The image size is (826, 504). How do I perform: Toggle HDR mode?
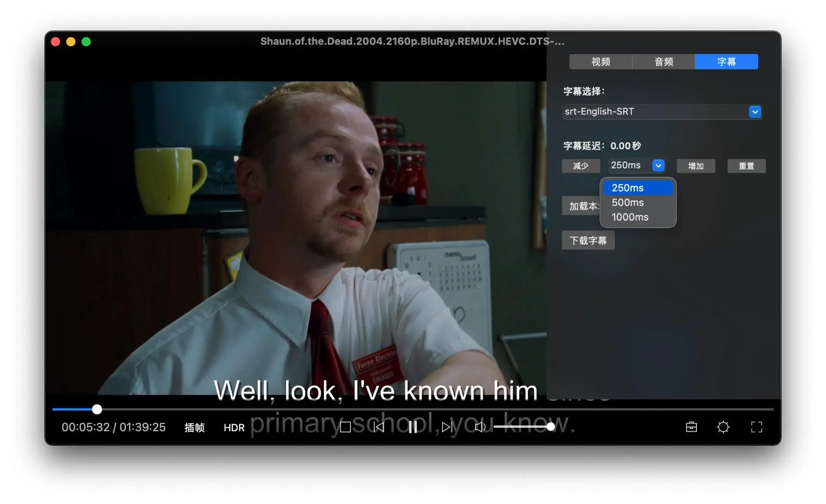(234, 427)
